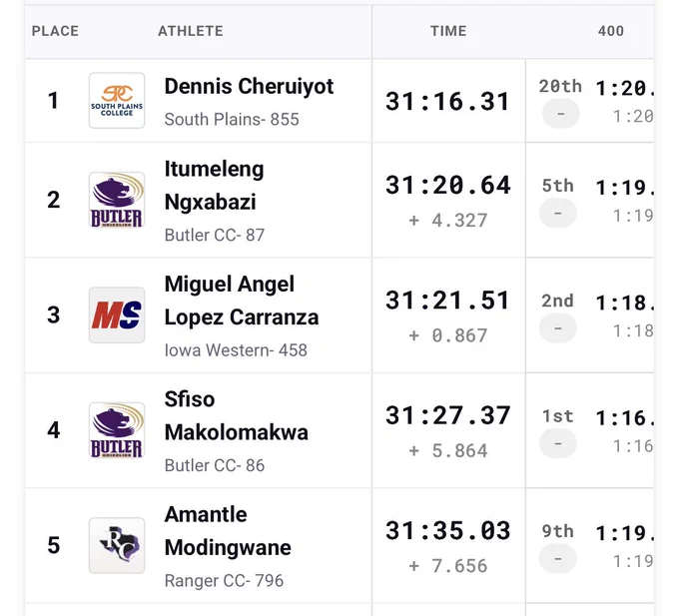Viewport: 679px width, 616px height.
Task: Click place-change pill under 9th
Action: coord(558,558)
